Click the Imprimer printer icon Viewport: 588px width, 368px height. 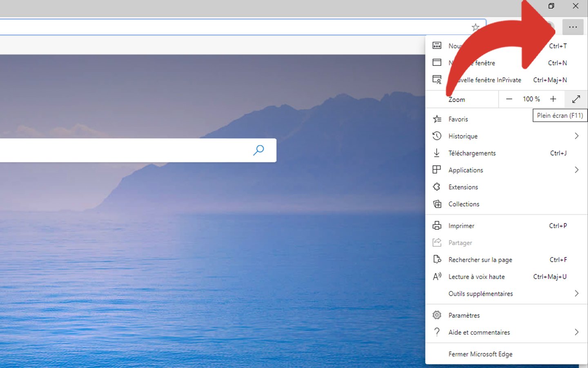pos(437,226)
